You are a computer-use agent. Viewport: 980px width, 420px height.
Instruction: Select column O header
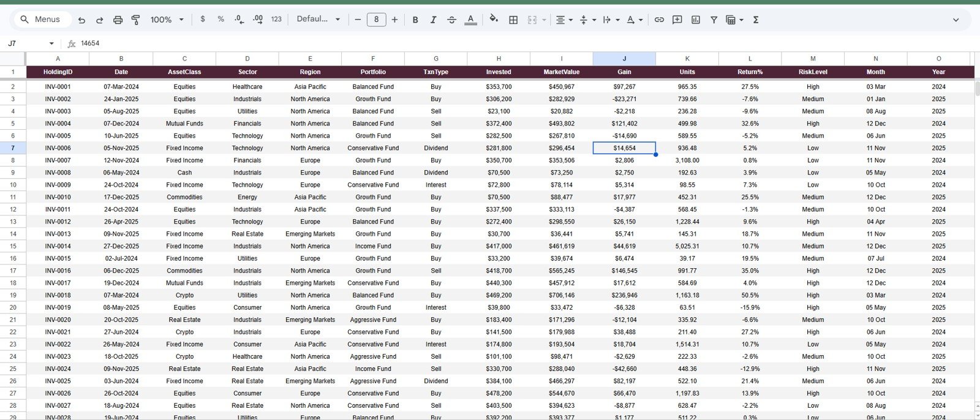938,59
